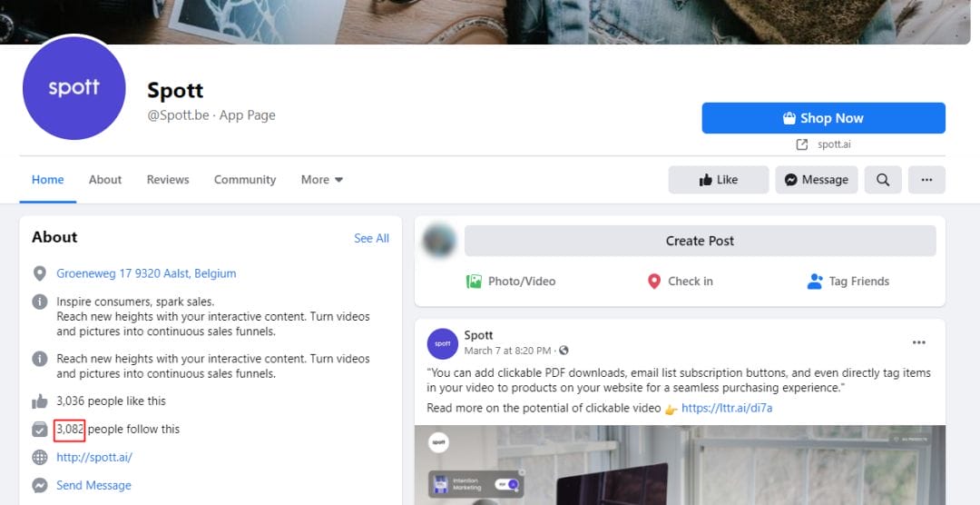The image size is (980, 505).
Task: Click '3,036 people like this' text
Action: click(x=112, y=401)
